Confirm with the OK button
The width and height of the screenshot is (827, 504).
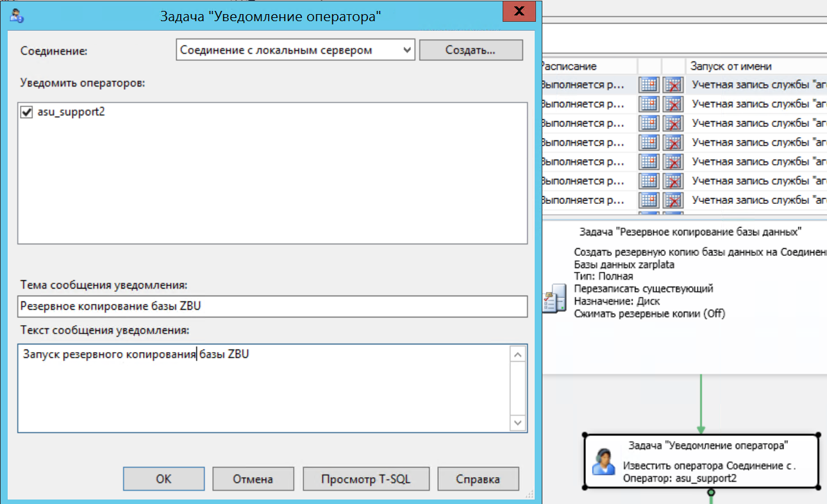[x=163, y=479]
